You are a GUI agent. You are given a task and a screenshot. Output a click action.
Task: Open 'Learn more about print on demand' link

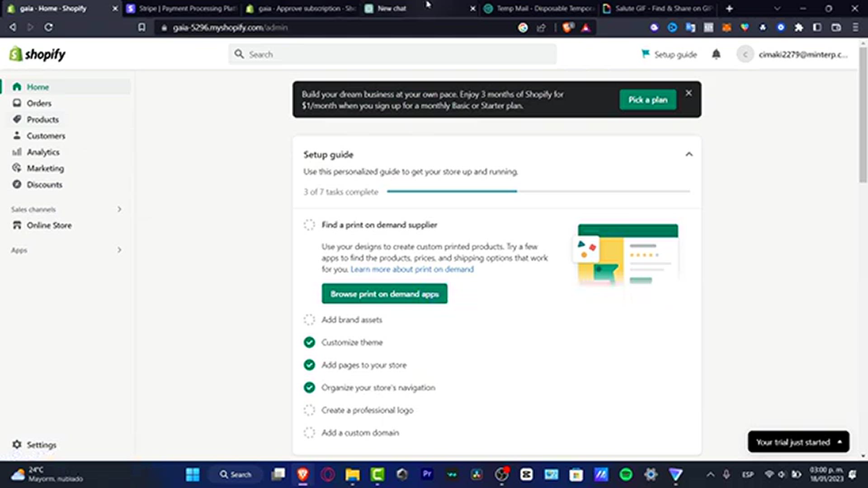click(412, 269)
